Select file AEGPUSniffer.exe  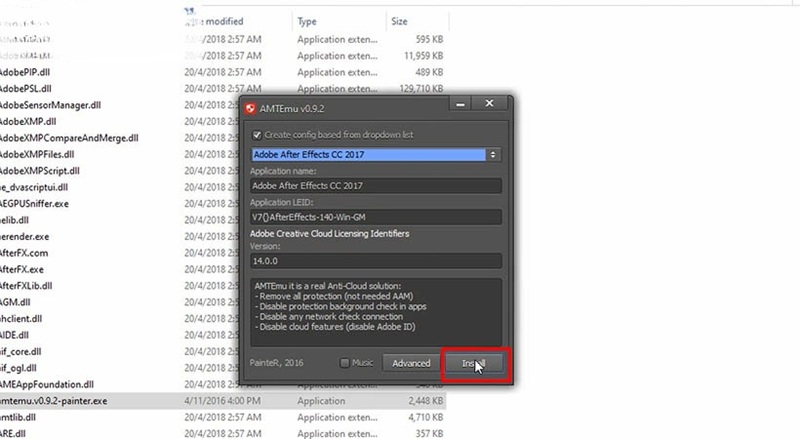click(34, 204)
